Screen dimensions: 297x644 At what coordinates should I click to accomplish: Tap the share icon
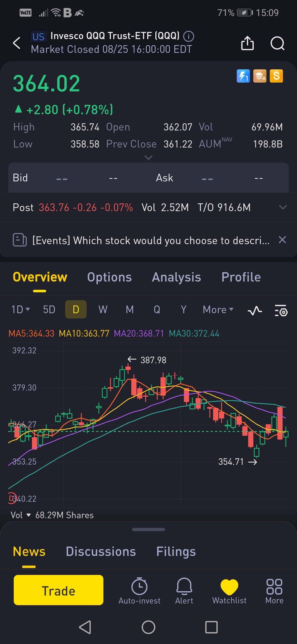247,43
